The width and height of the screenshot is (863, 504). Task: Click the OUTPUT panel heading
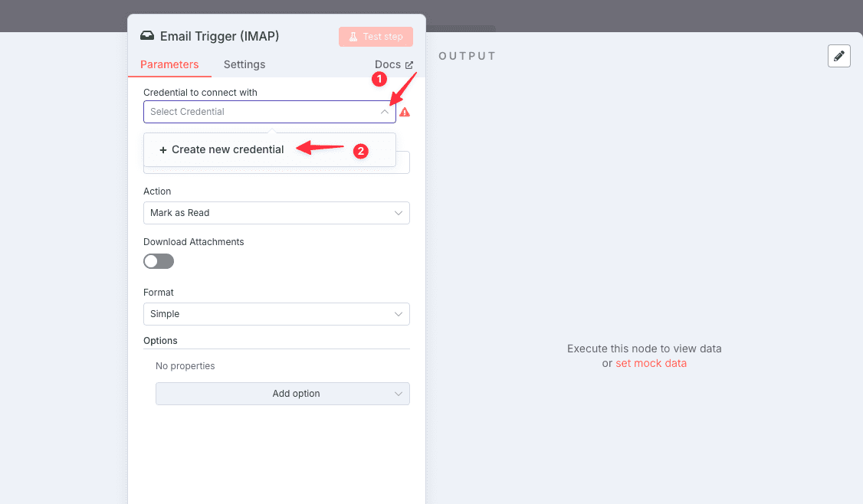coord(467,56)
